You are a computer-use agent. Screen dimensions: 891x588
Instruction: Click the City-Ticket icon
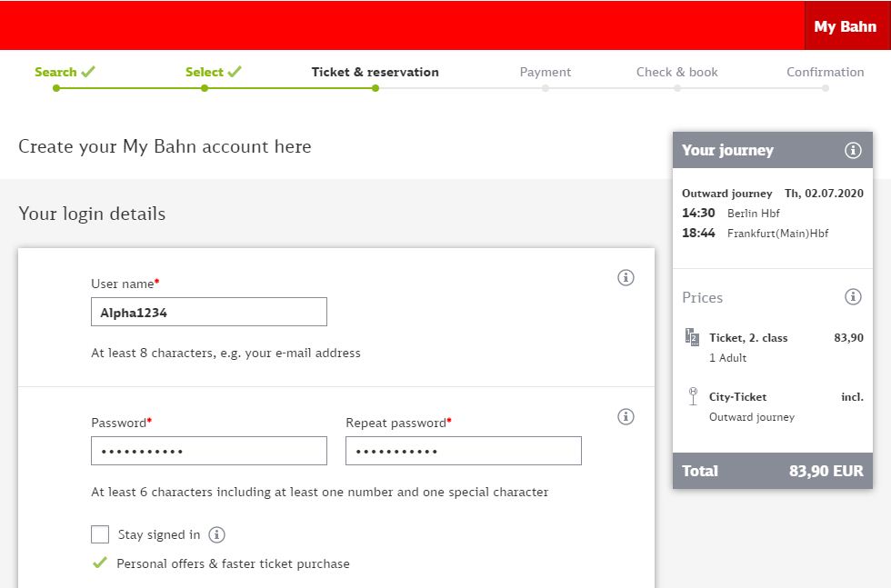692,396
